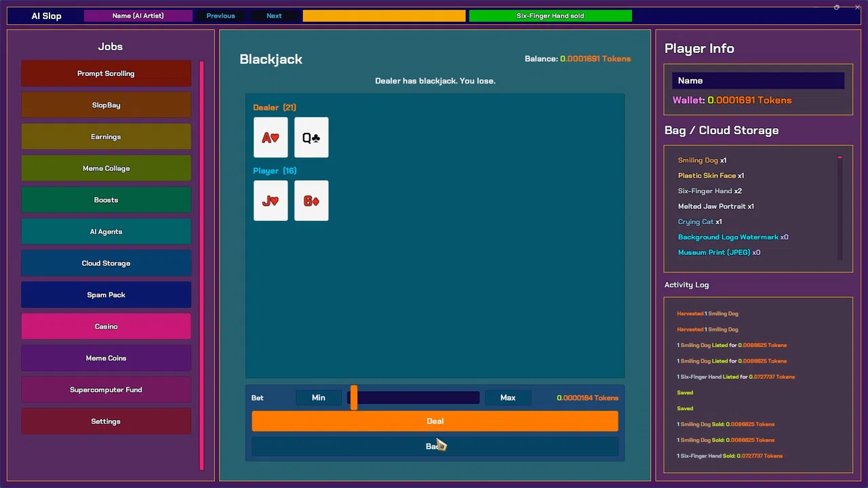
Task: Click the Jobs panel pink scrollbar
Action: (201, 265)
